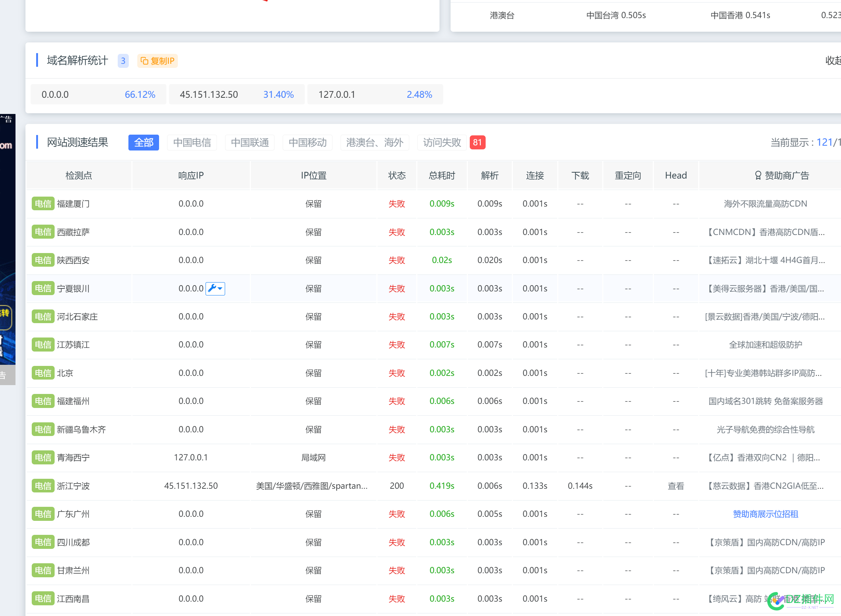841x616 pixels.
Task: Click the 电信 tag in 西藏拉萨 row
Action: pyautogui.click(x=43, y=232)
